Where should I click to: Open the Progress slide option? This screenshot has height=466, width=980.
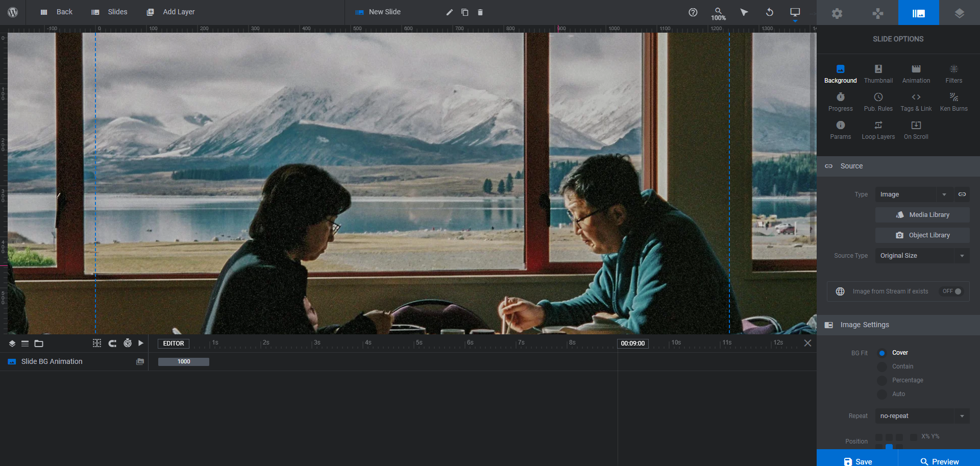pos(841,102)
